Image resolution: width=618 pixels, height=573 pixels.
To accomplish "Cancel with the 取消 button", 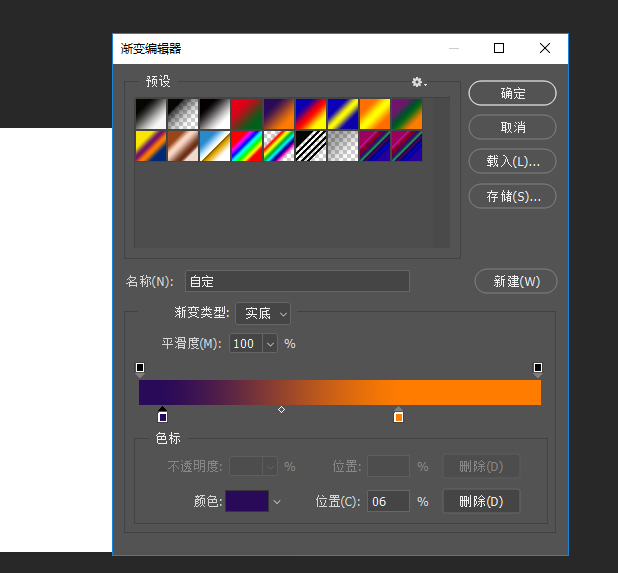I will [512, 127].
